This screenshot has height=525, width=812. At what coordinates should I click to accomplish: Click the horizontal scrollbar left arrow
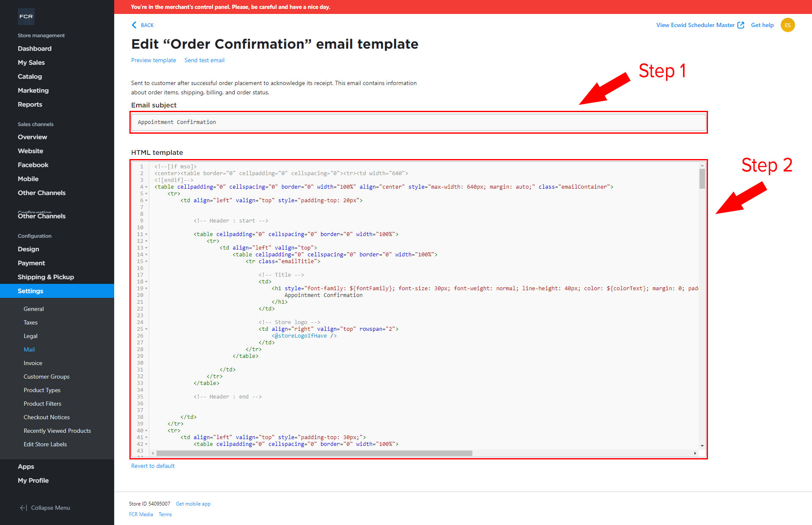pyautogui.click(x=153, y=453)
